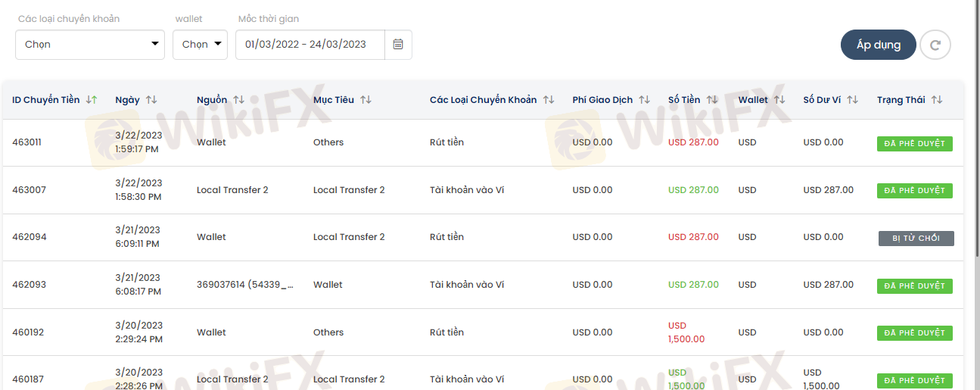The width and height of the screenshot is (980, 390).
Task: Click the date range input field
Action: coord(310,45)
